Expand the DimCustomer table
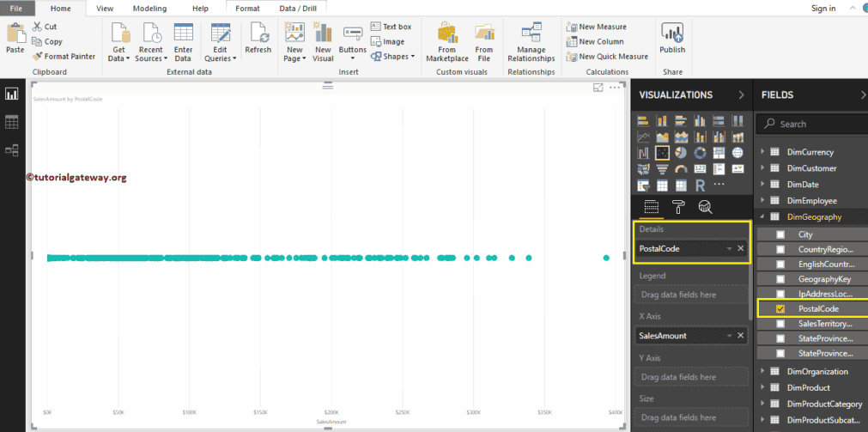 pos(762,167)
